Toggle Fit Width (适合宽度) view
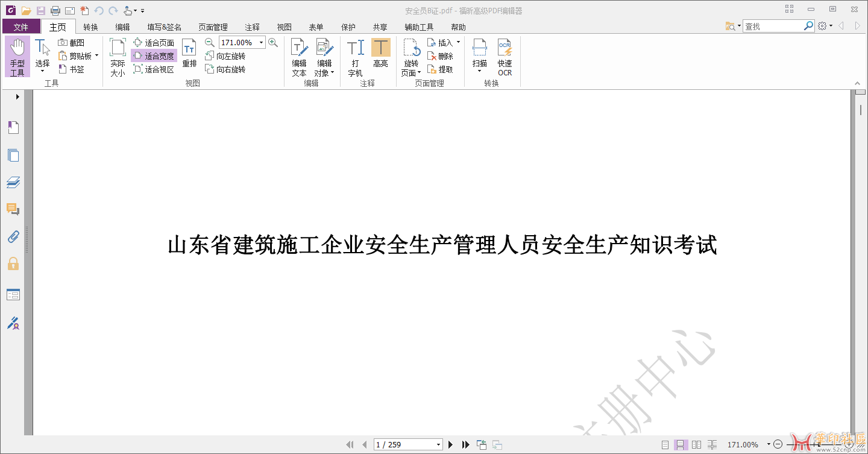868x454 pixels. (x=154, y=56)
